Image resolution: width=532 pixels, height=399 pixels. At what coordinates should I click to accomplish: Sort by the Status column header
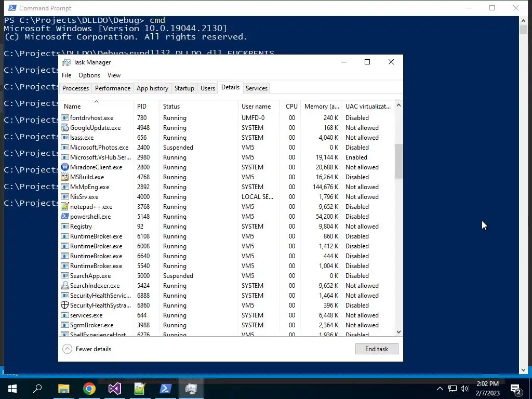pos(199,106)
